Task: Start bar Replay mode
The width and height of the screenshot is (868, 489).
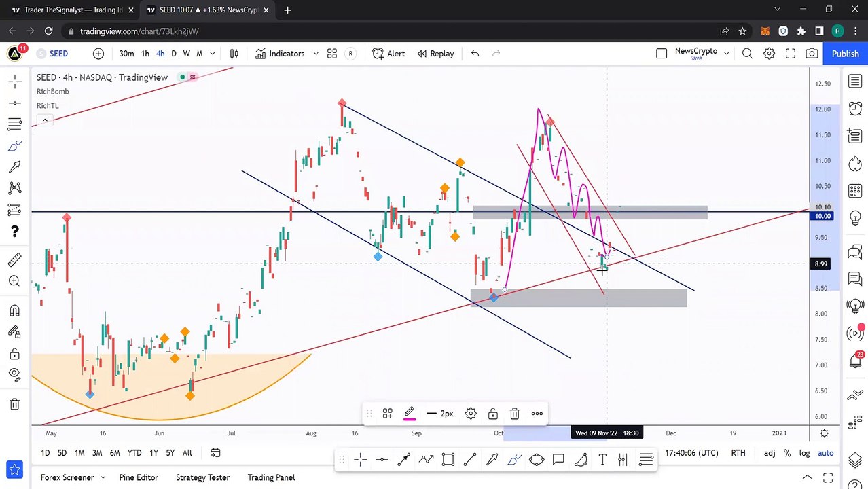Action: pyautogui.click(x=435, y=54)
